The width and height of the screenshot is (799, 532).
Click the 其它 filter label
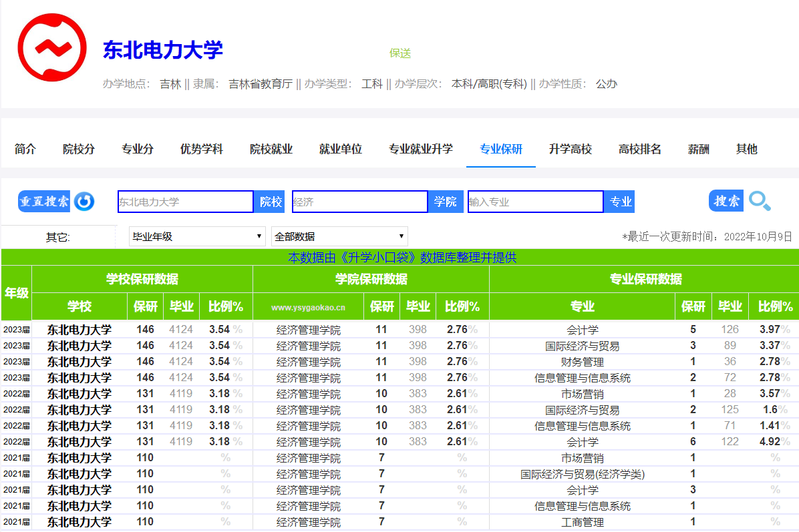pyautogui.click(x=57, y=237)
